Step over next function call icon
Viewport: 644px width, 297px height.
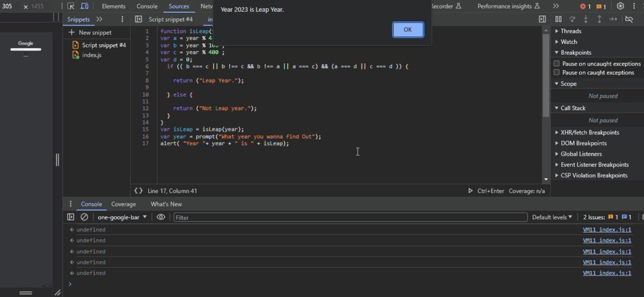click(572, 19)
